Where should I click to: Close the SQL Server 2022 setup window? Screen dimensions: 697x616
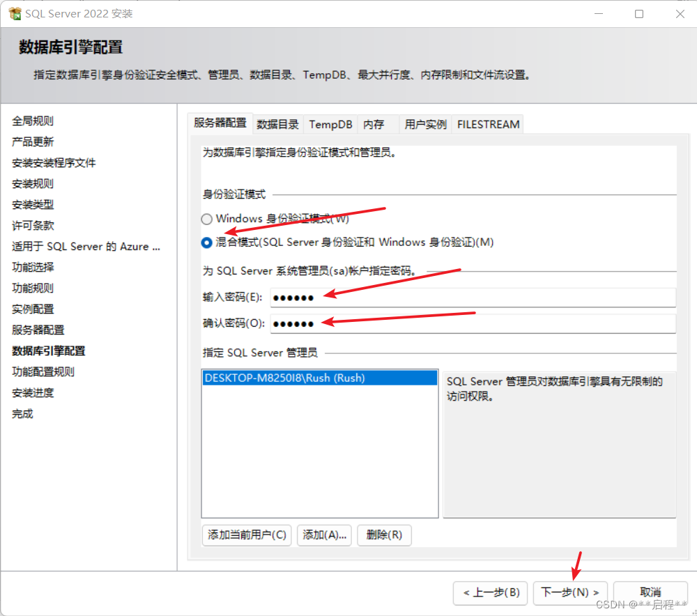pyautogui.click(x=680, y=14)
